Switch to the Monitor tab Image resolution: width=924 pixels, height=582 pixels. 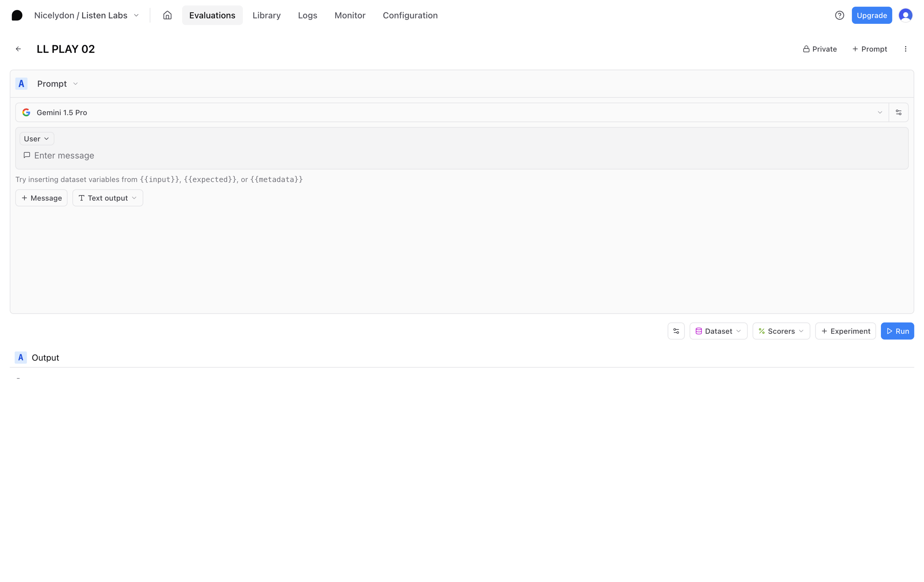coord(350,15)
